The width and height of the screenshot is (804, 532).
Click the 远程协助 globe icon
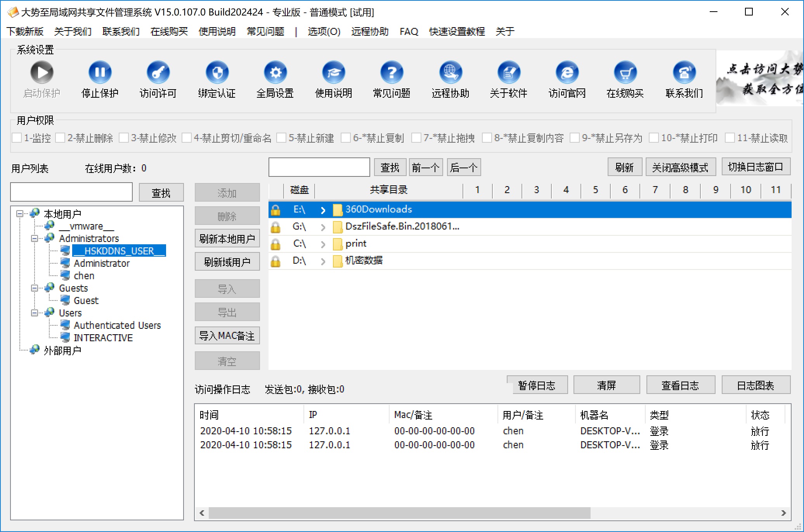(450, 73)
